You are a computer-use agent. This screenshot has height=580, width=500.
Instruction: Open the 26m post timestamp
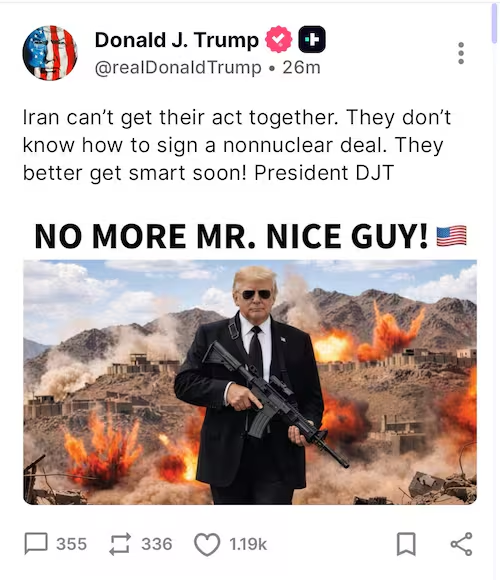click(x=301, y=68)
